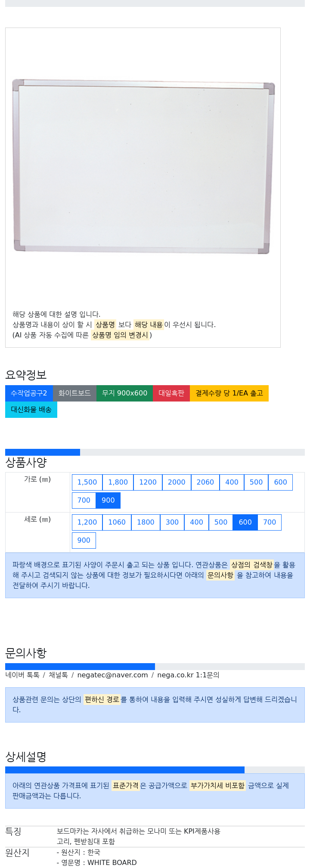Click the whiteboard product image

pyautogui.click(x=143, y=166)
